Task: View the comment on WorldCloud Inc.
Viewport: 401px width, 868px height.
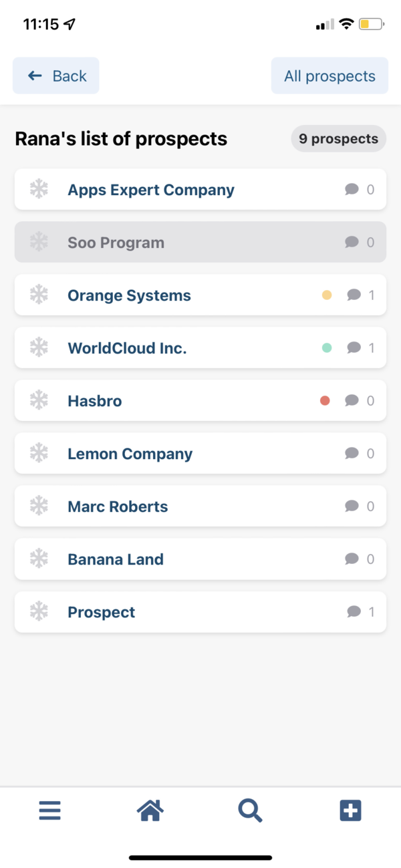Action: 354,347
